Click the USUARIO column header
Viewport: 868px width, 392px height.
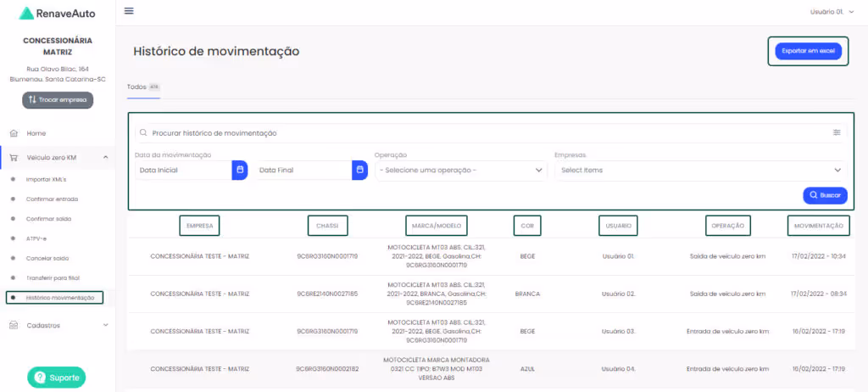click(618, 226)
